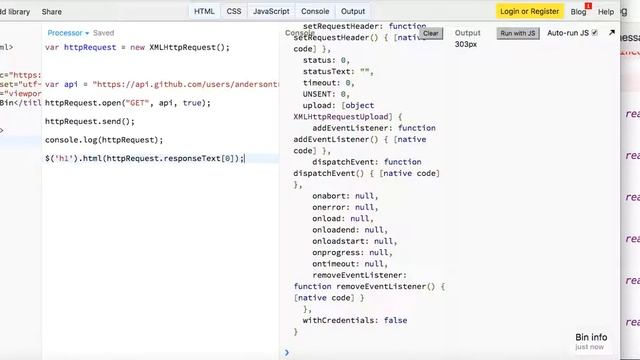The width and height of the screenshot is (640, 360).
Task: Click the $('h1').html line of code
Action: pyautogui.click(x=145, y=158)
